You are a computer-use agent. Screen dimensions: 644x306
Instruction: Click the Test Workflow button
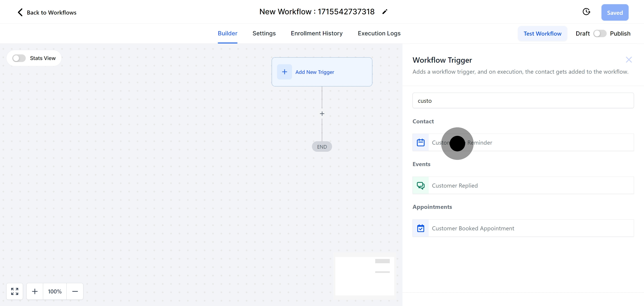[x=542, y=34]
